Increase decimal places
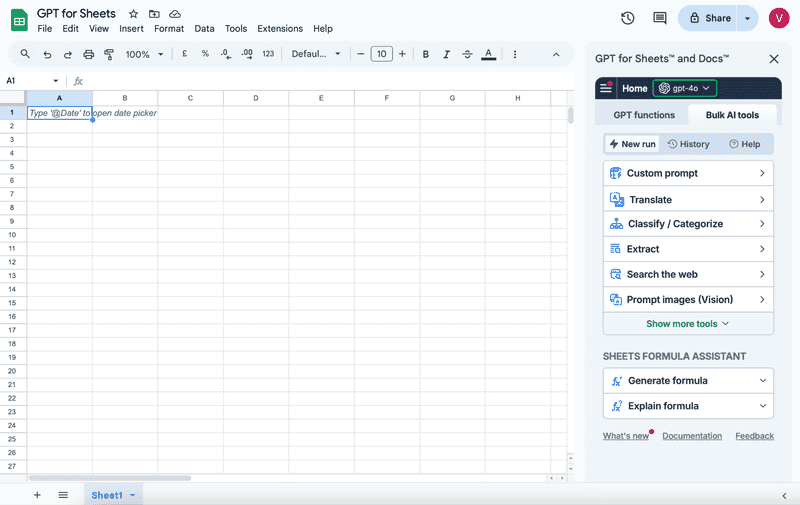The image size is (800, 505). (x=247, y=54)
